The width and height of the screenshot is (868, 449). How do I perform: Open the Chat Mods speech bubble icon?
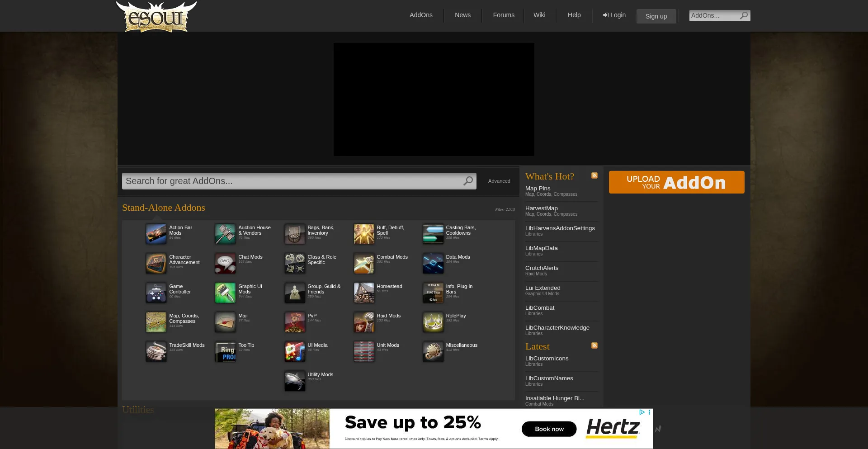tap(225, 263)
